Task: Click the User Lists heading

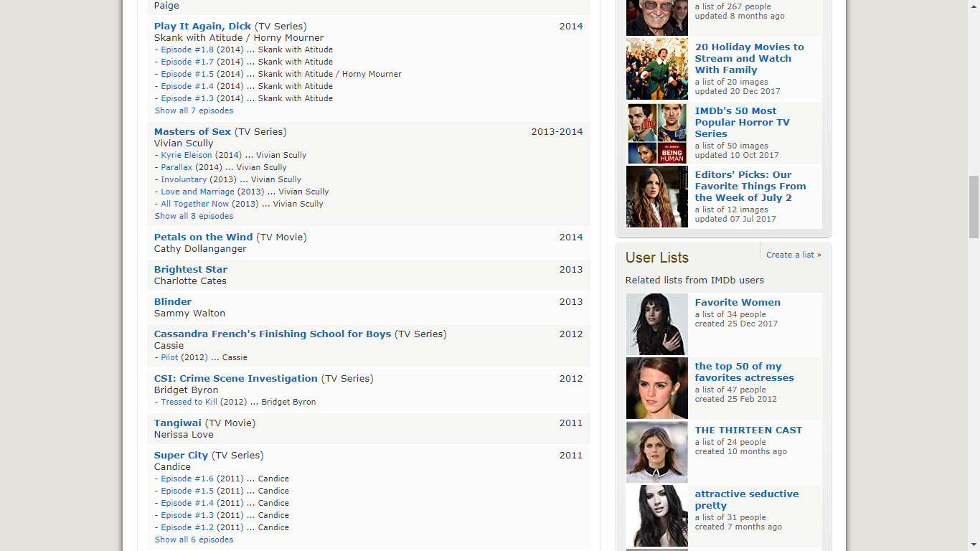Action: point(657,258)
